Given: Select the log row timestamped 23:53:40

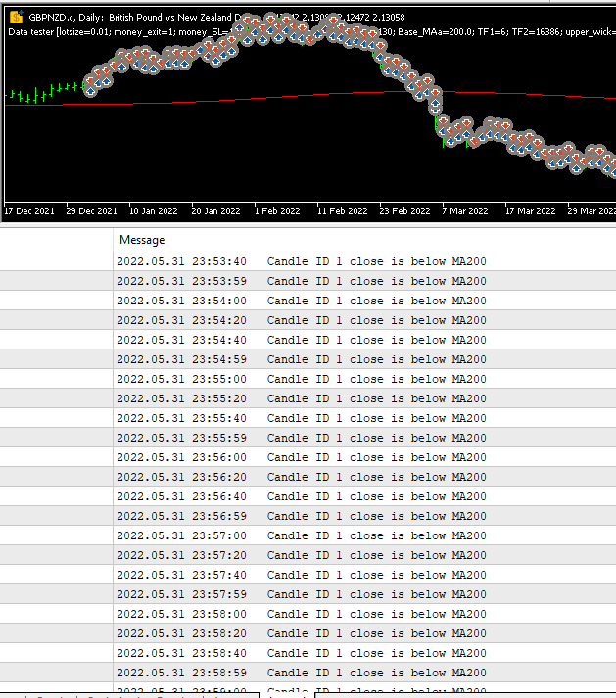Looking at the screenshot, I should click(308, 261).
